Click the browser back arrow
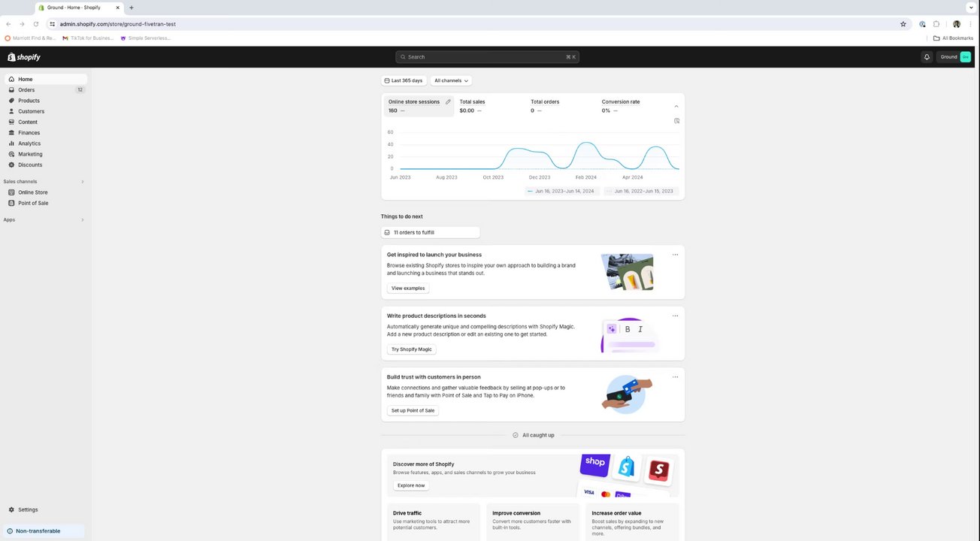Image resolution: width=980 pixels, height=541 pixels. (x=8, y=24)
